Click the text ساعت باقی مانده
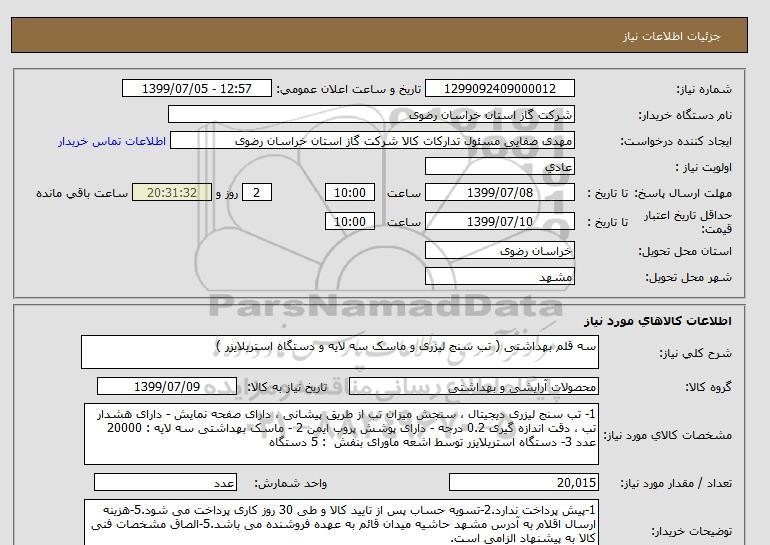The image size is (770, 545). click(x=82, y=193)
